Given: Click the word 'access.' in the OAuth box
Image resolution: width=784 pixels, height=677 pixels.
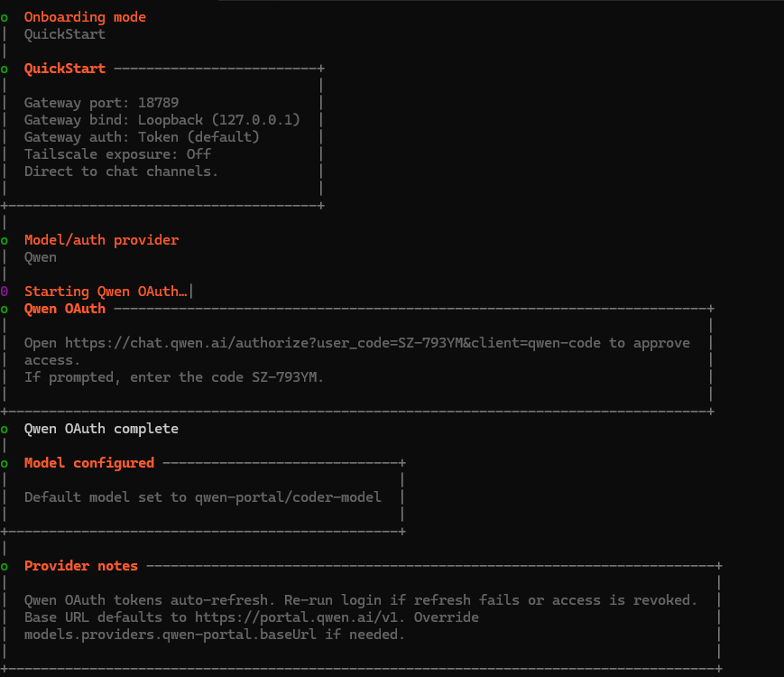Looking at the screenshot, I should pos(52,360).
